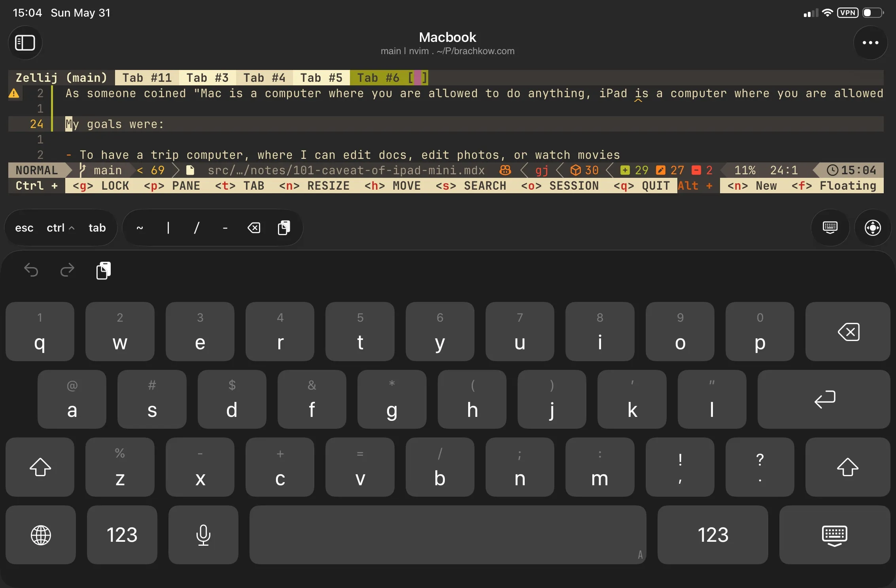Click the file path 101-caveat-of-ipad-mini.mdx
896x588 pixels.
(x=346, y=170)
